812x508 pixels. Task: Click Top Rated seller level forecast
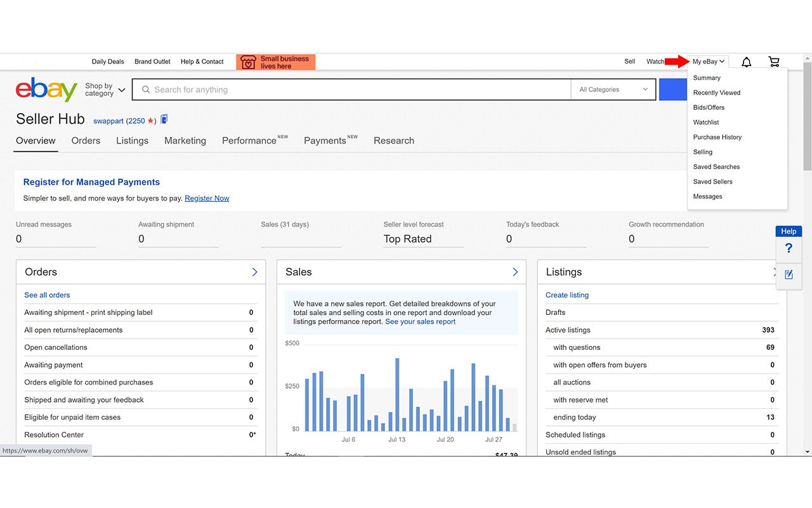(x=407, y=239)
